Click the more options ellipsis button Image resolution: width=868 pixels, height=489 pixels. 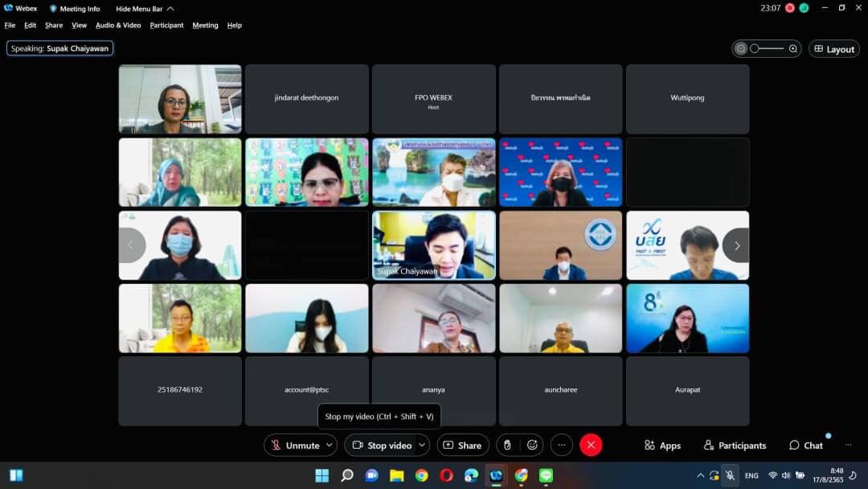(x=561, y=445)
